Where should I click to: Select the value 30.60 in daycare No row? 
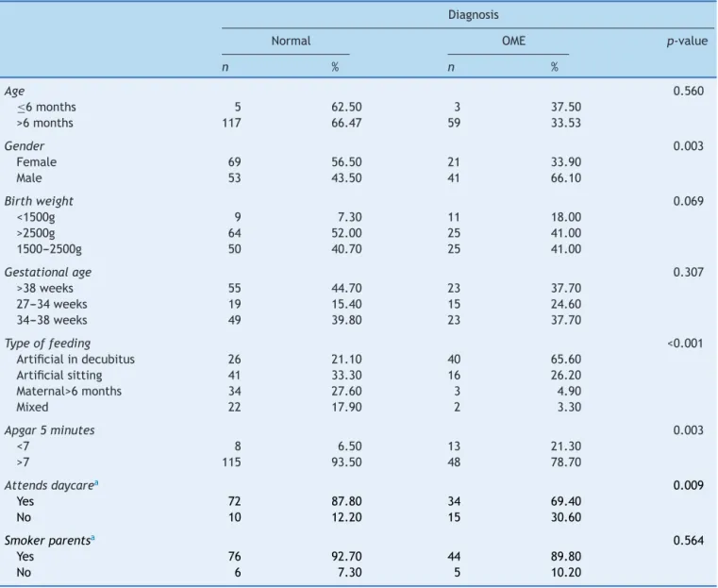click(x=566, y=517)
